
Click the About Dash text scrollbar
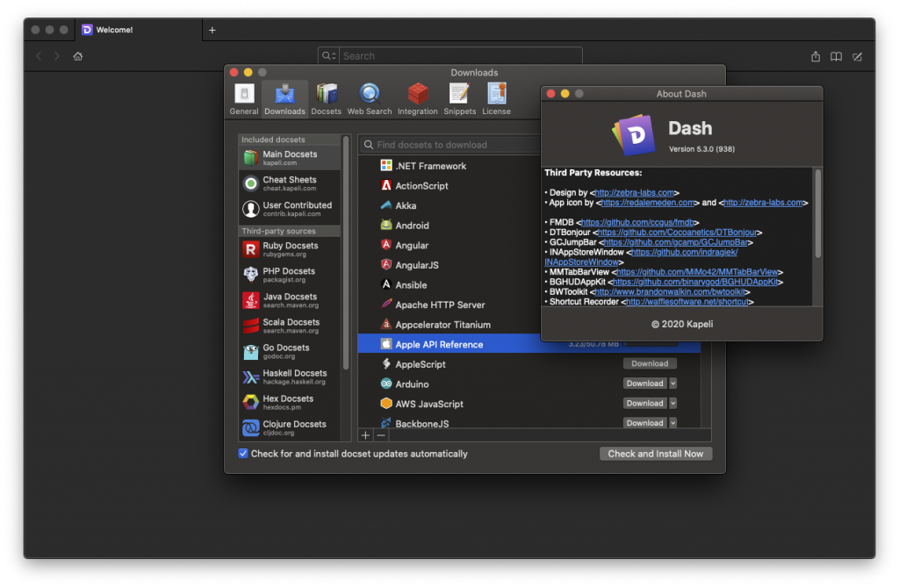point(817,213)
